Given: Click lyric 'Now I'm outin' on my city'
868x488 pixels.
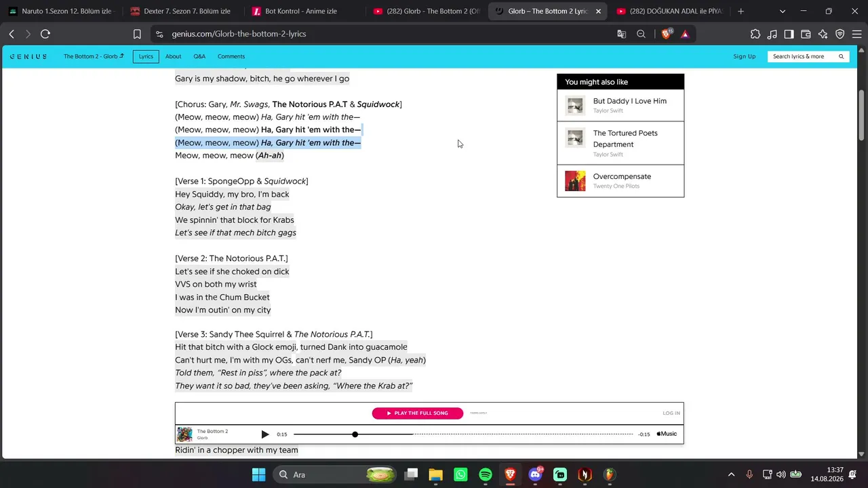Looking at the screenshot, I should [x=222, y=310].
